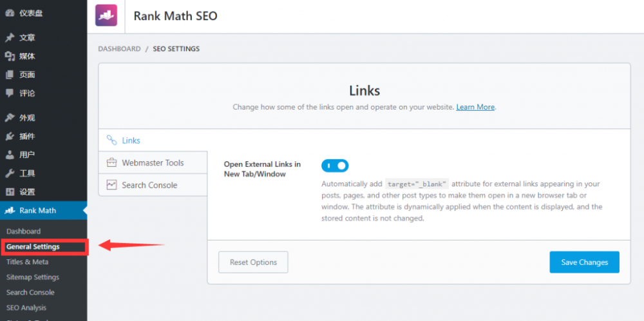Image resolution: width=644 pixels, height=321 pixels.
Task: Click the Posts pushpin icon
Action: click(9, 37)
